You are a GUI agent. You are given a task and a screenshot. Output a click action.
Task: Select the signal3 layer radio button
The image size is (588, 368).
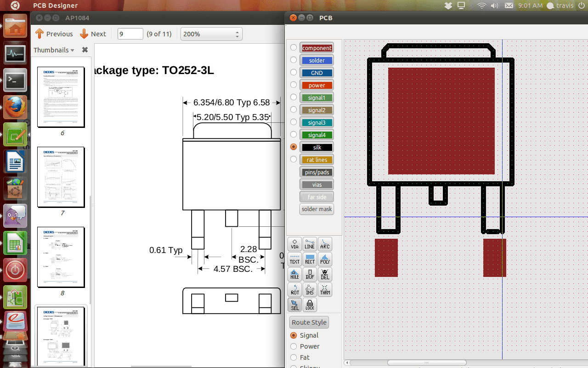[294, 122]
